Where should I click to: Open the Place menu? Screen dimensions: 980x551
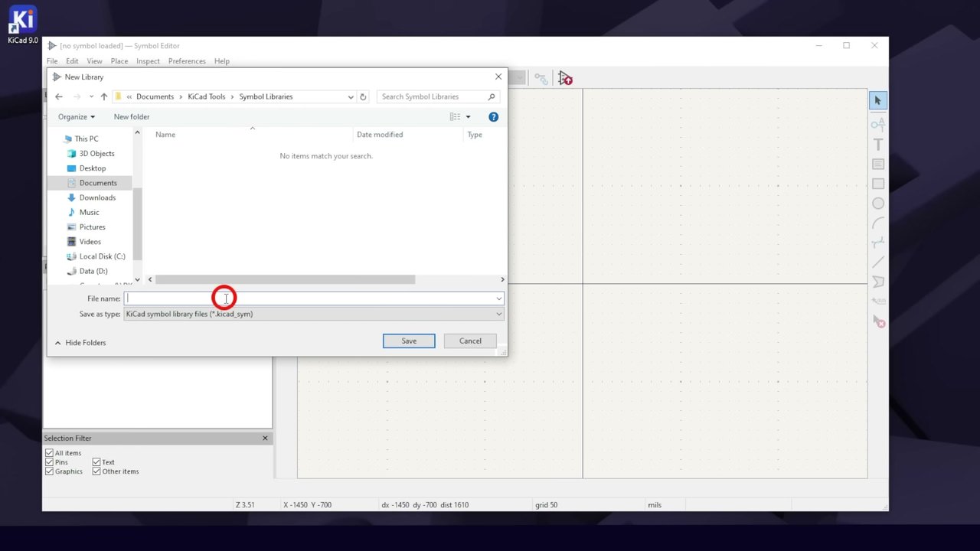[119, 61]
